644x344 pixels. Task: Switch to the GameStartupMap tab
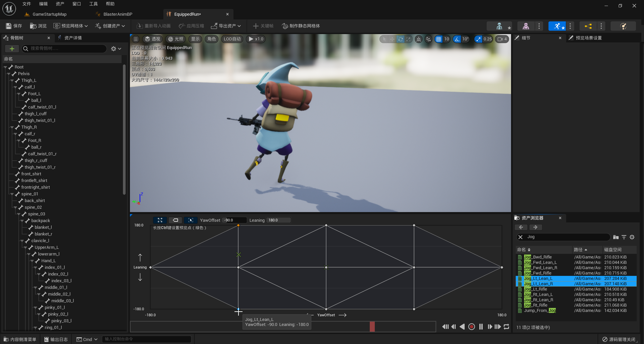coord(49,14)
